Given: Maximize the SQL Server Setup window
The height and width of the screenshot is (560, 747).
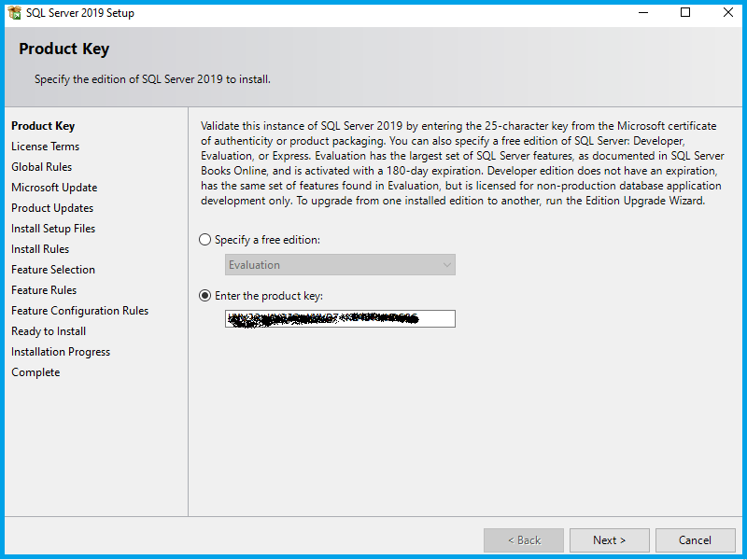Looking at the screenshot, I should (x=685, y=13).
